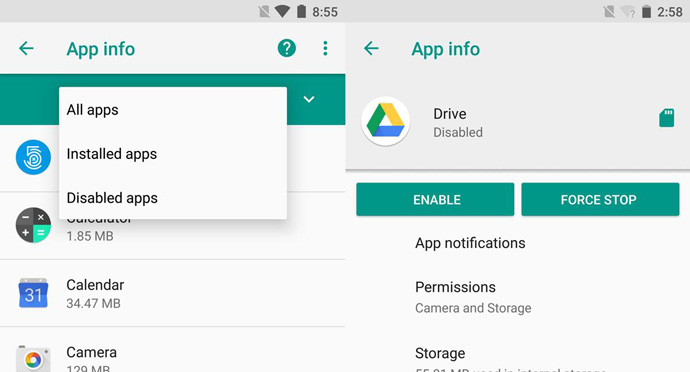Tap the back arrow on left App info

pos(26,48)
